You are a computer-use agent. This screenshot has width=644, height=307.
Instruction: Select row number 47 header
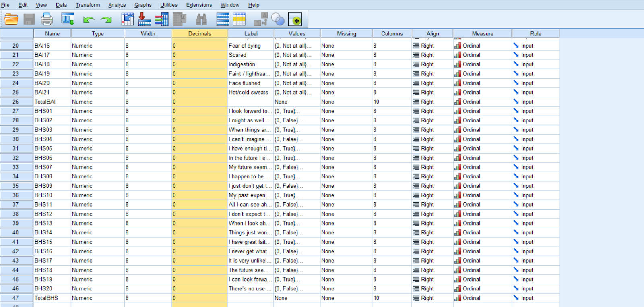[x=16, y=298]
